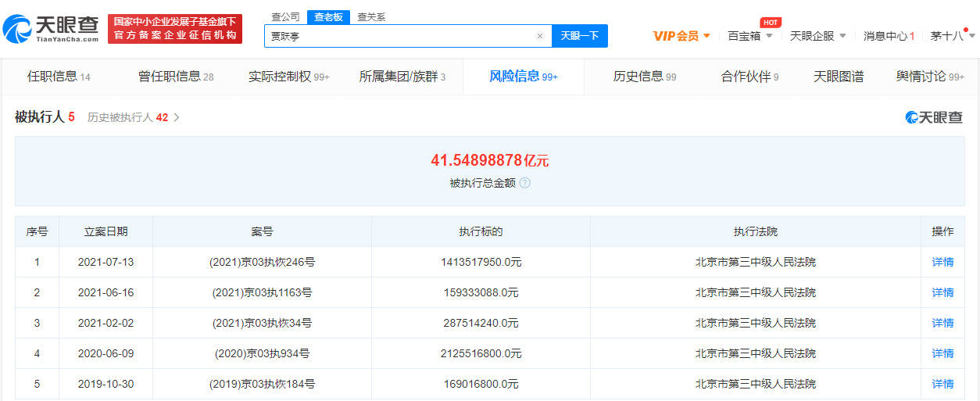Open the user account menu 茅十八

coord(952,36)
